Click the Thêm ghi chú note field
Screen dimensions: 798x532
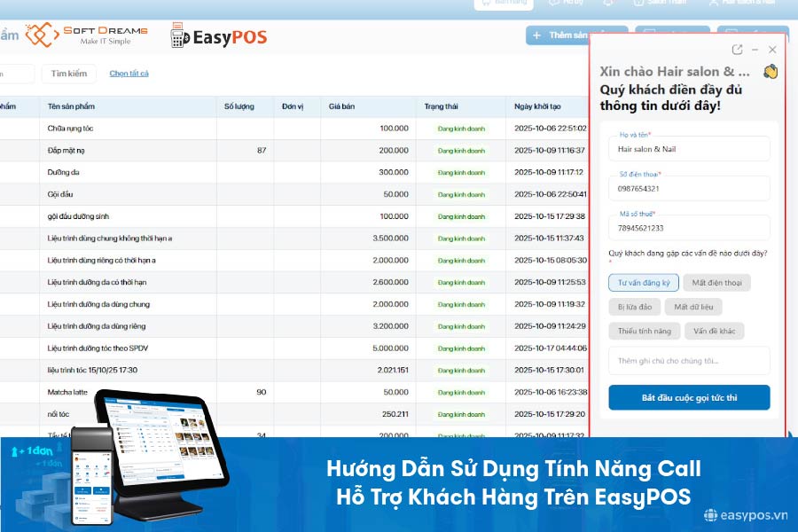[x=689, y=361]
